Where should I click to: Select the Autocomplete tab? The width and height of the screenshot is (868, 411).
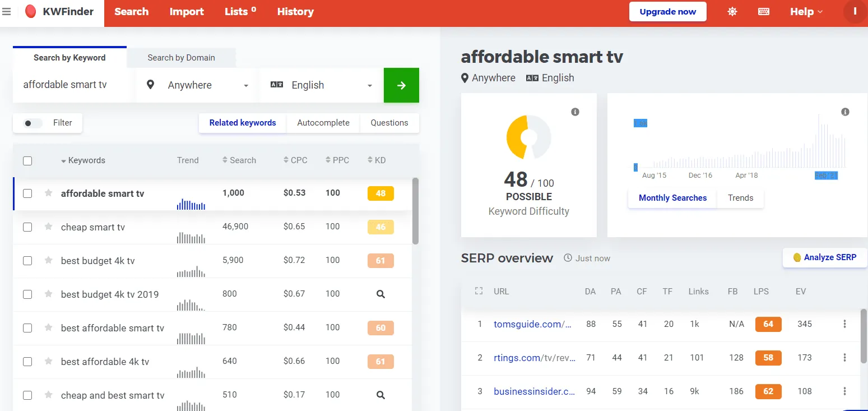click(x=323, y=123)
